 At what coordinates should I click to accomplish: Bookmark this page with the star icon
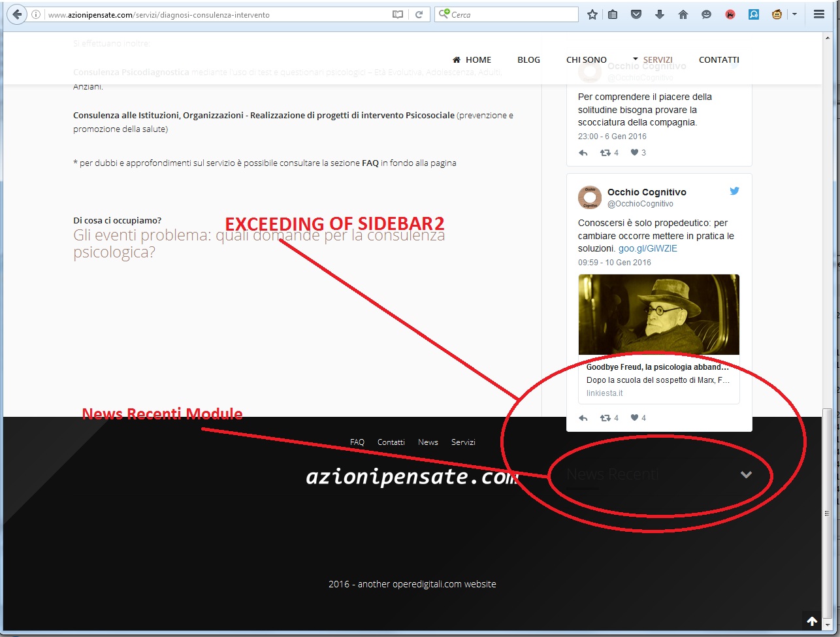[x=592, y=14]
